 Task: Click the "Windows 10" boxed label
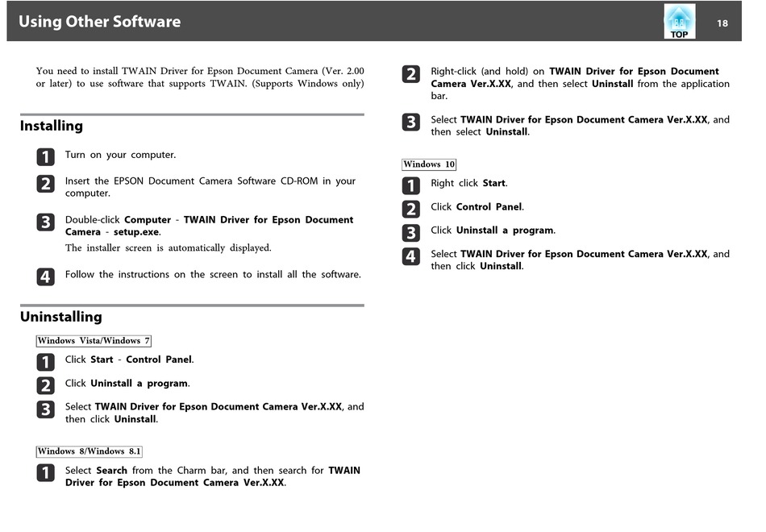429,164
